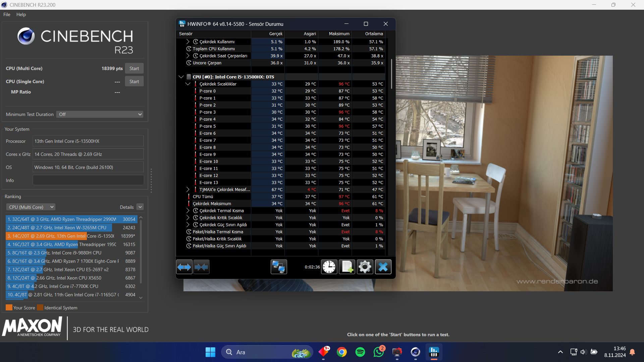Open WhatsApp from the taskbar

coord(379,352)
